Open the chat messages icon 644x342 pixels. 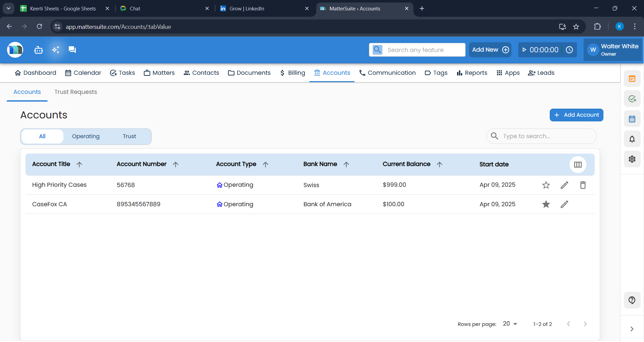pyautogui.click(x=72, y=50)
